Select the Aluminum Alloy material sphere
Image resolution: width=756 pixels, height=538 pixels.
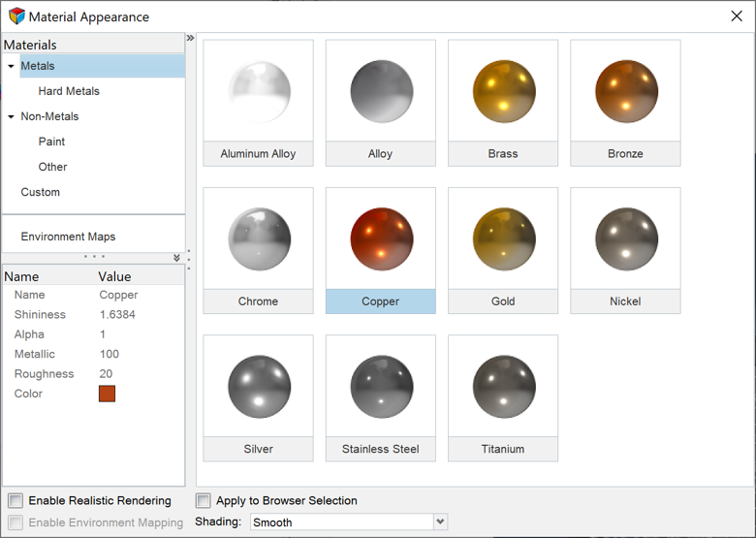(x=258, y=91)
